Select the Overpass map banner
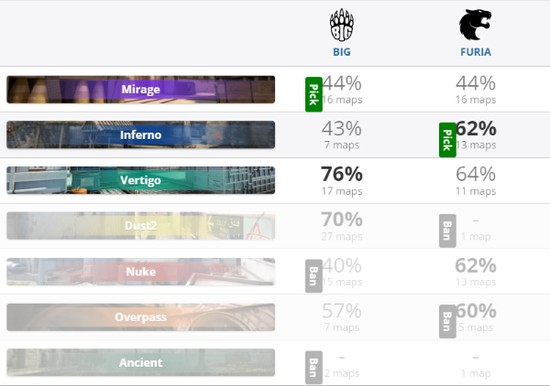This screenshot has width=550, height=386. 141,317
